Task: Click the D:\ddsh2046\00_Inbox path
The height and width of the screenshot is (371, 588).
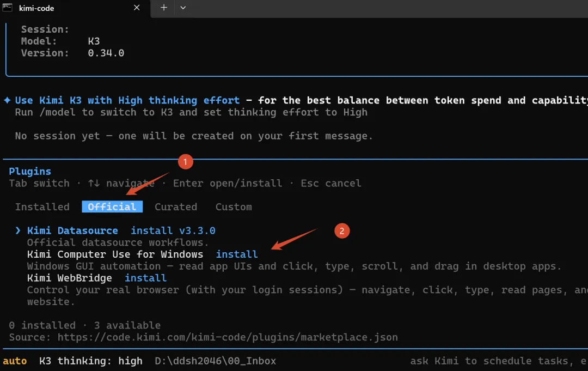Action: point(215,361)
